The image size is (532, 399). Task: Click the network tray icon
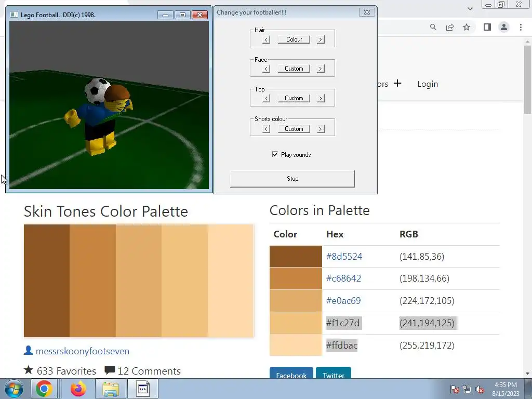[467, 390]
